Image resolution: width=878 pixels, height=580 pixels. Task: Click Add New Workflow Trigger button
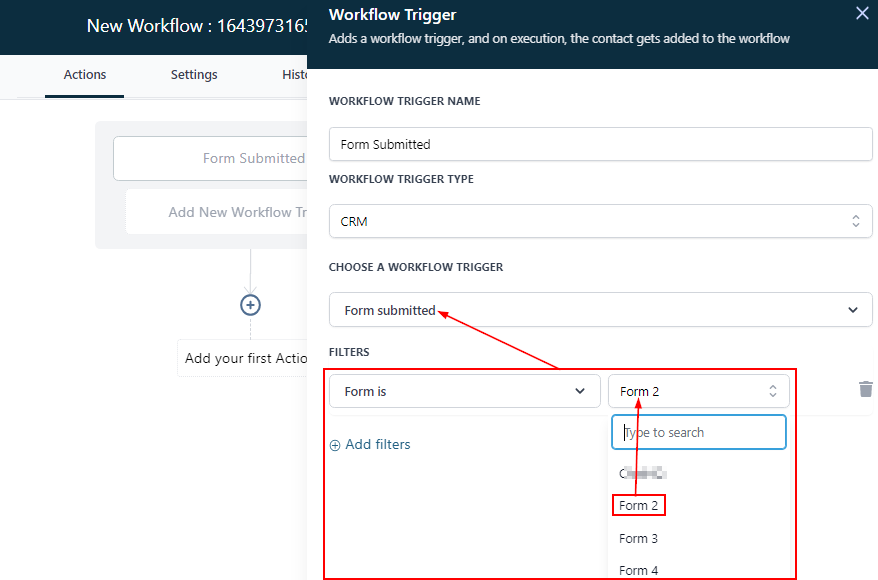(217, 212)
